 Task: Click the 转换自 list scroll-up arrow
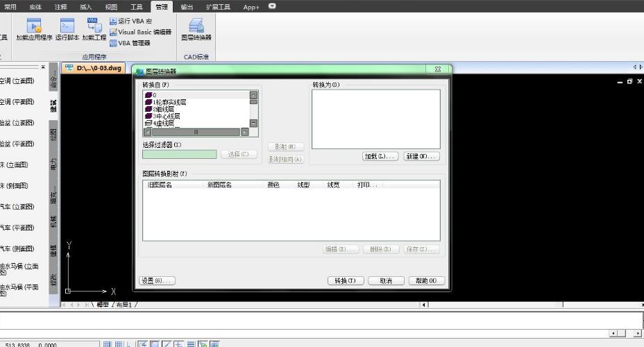click(x=253, y=94)
